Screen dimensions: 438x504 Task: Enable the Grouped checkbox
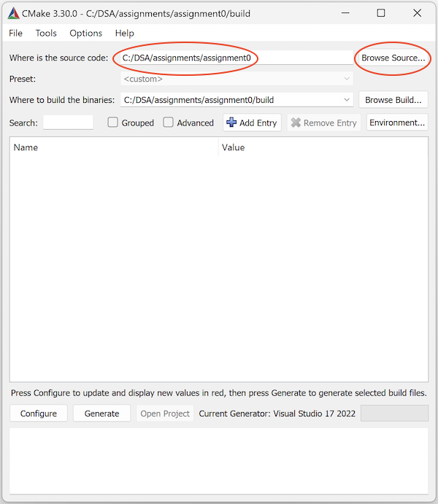pos(113,123)
